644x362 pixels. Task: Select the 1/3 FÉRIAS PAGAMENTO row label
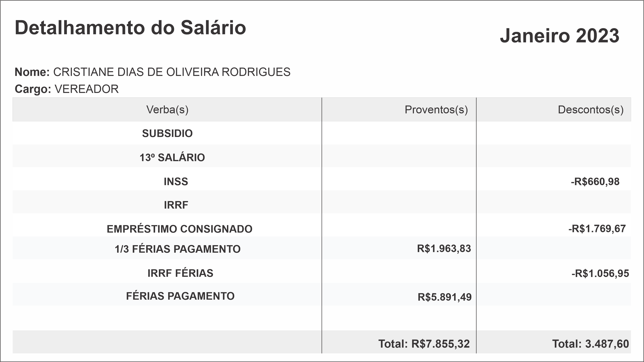(177, 249)
